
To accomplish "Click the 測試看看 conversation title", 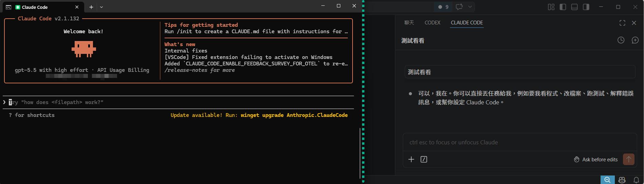I will click(413, 41).
